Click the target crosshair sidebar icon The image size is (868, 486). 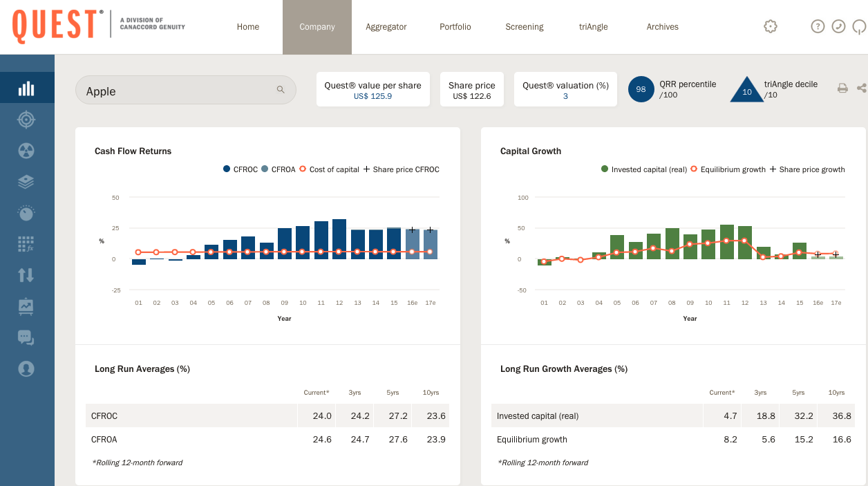pos(26,120)
